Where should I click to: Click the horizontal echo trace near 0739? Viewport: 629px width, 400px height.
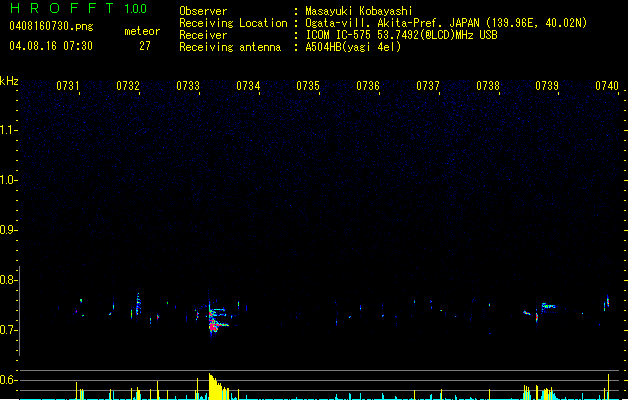(548, 307)
